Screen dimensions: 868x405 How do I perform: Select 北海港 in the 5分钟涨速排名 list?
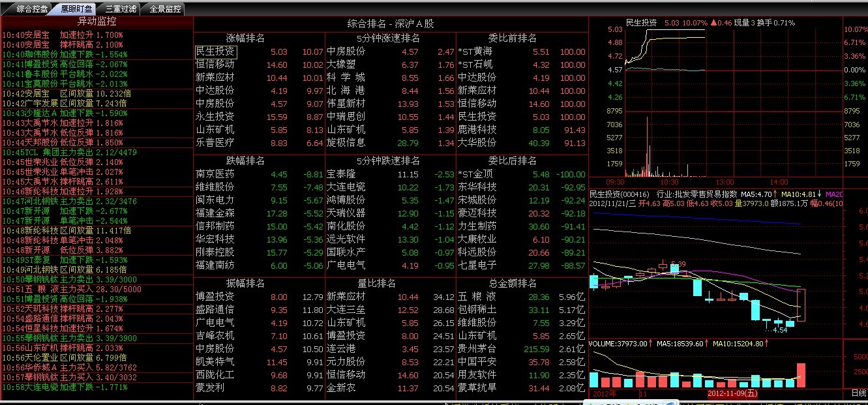tap(346, 91)
